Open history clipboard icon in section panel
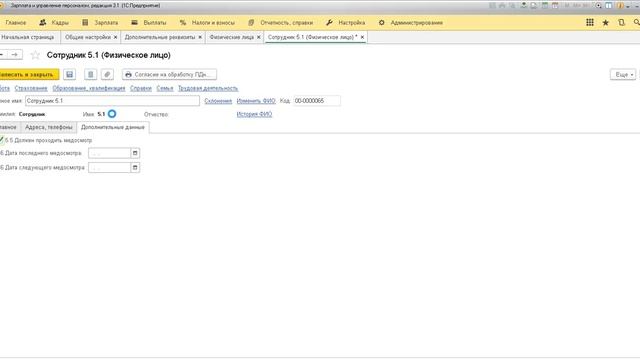 click(621, 22)
